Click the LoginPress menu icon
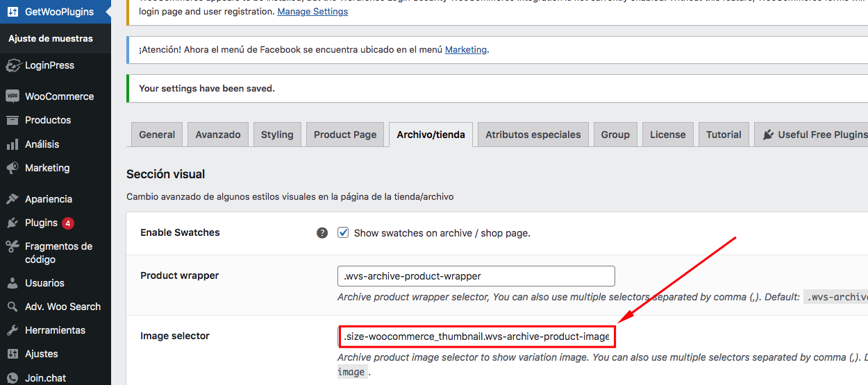 click(x=12, y=65)
